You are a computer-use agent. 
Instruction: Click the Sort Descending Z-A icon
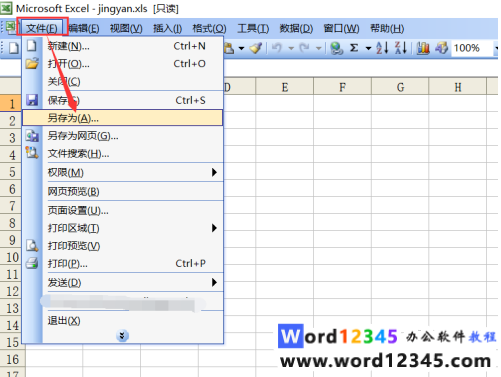pos(401,48)
